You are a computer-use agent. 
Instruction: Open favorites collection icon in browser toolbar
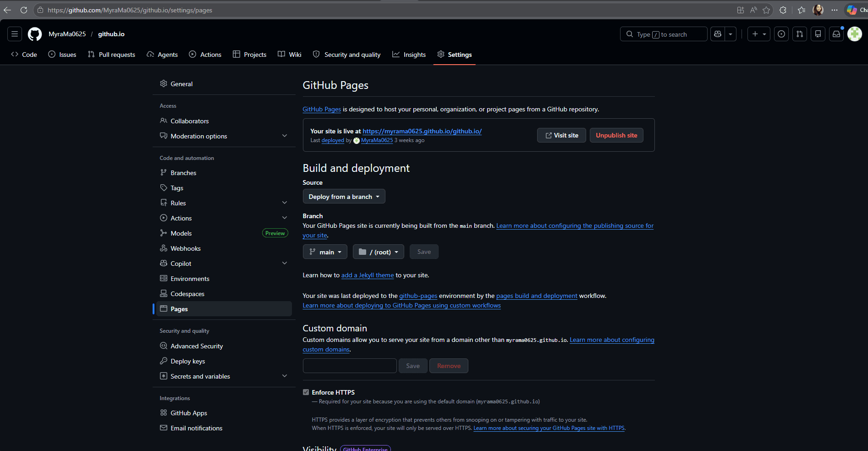click(802, 10)
